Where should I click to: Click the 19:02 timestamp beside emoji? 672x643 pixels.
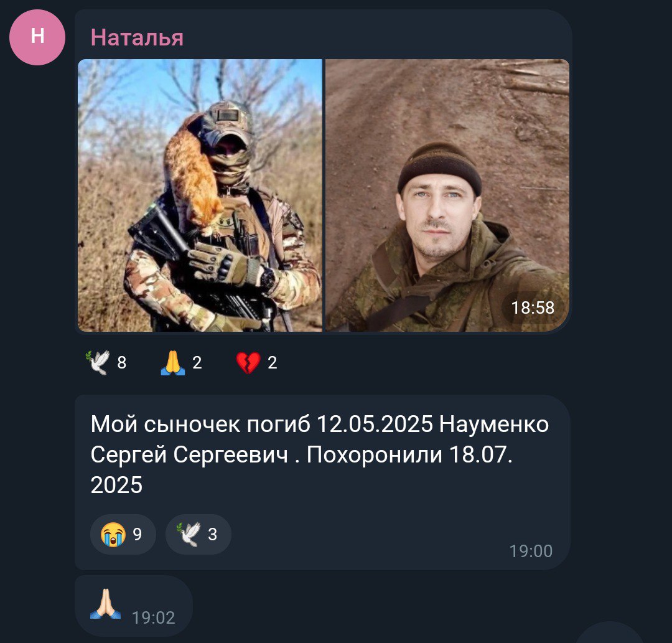(154, 617)
